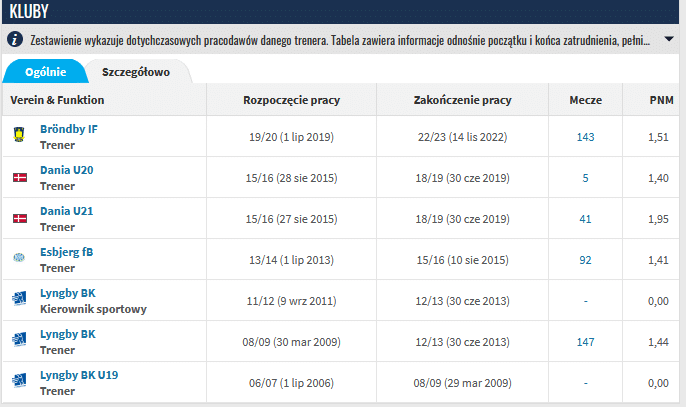The width and height of the screenshot is (686, 407).
Task: Open the Dania U20 team link
Action: [x=66, y=170]
